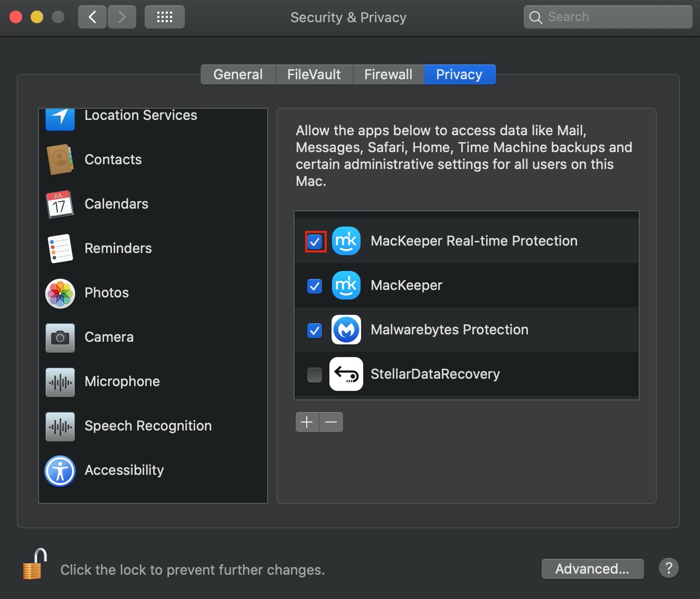Click the Photos flower icon
The image size is (700, 599).
pos(60,293)
